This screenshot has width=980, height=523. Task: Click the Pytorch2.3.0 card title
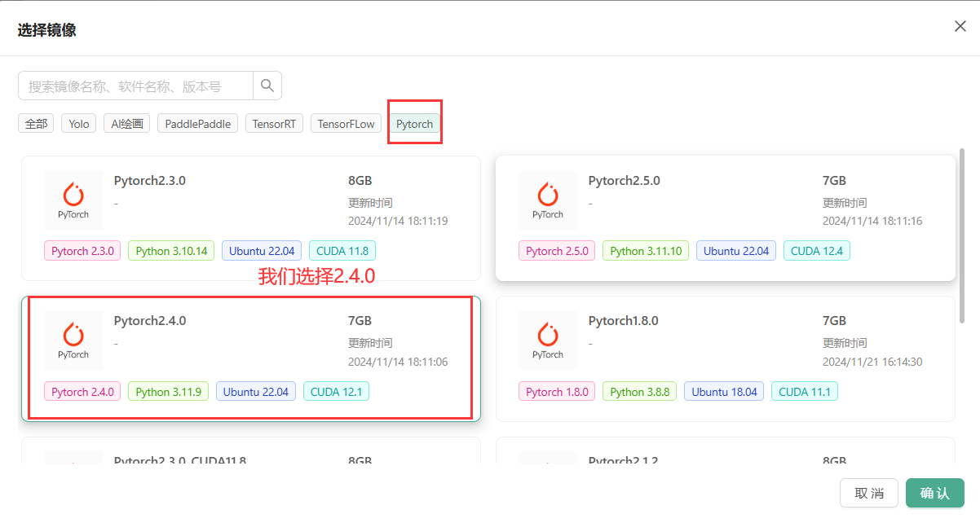pos(150,181)
